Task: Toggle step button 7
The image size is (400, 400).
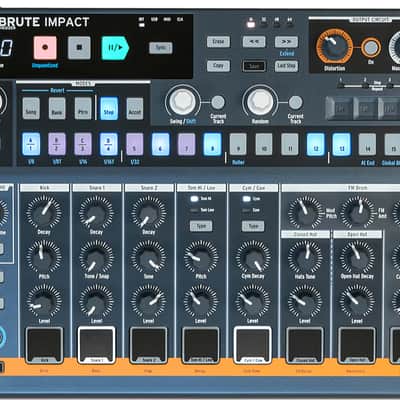Action: [186, 144]
